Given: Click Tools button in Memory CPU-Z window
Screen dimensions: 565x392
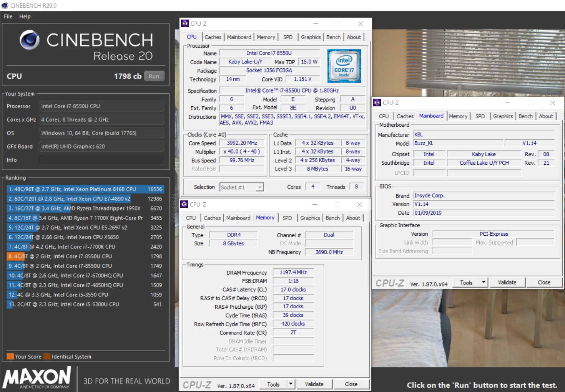Looking at the screenshot, I should point(273,384).
